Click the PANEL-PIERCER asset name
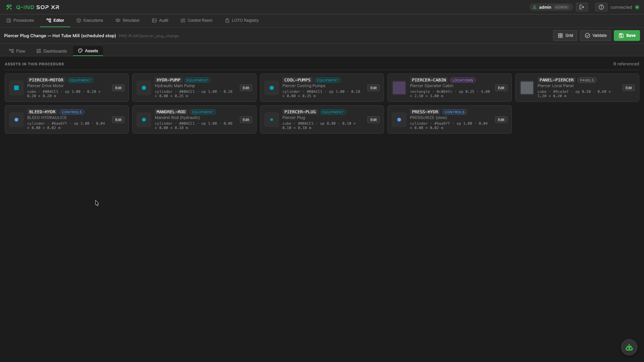Image resolution: width=644 pixels, height=362 pixels. pyautogui.click(x=556, y=80)
